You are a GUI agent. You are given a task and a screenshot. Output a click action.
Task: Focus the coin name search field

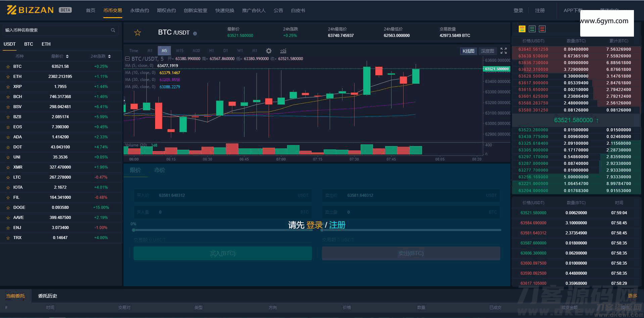pyautogui.click(x=57, y=30)
